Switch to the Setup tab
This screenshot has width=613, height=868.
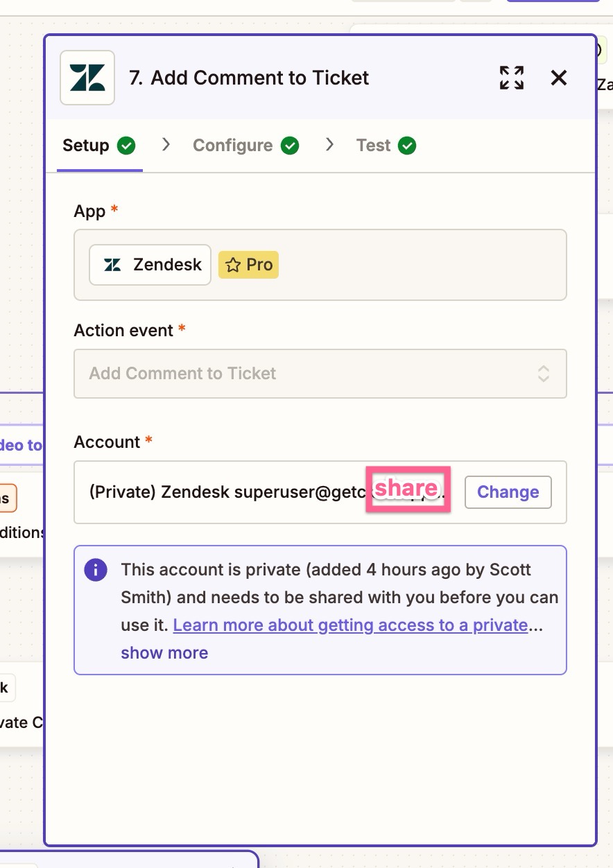point(99,146)
